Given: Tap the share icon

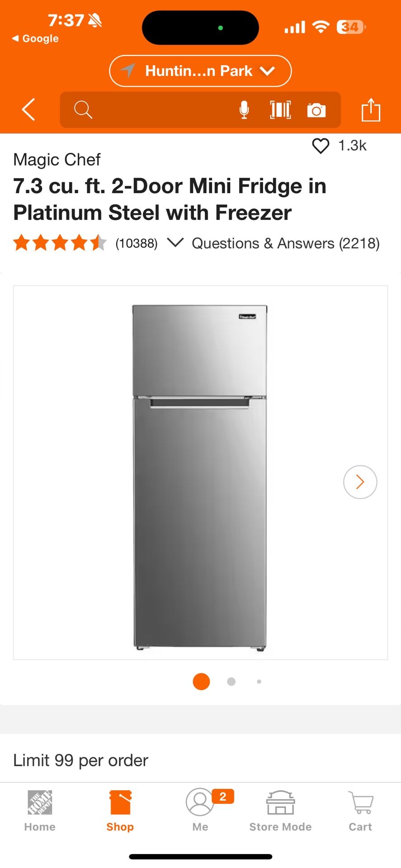Looking at the screenshot, I should [x=371, y=110].
